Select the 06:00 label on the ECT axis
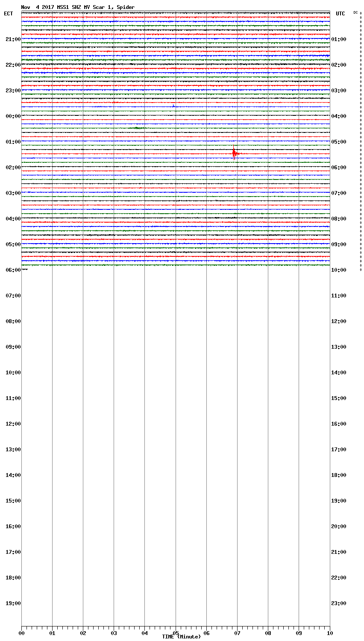This screenshot has height=641, width=364. point(13,270)
